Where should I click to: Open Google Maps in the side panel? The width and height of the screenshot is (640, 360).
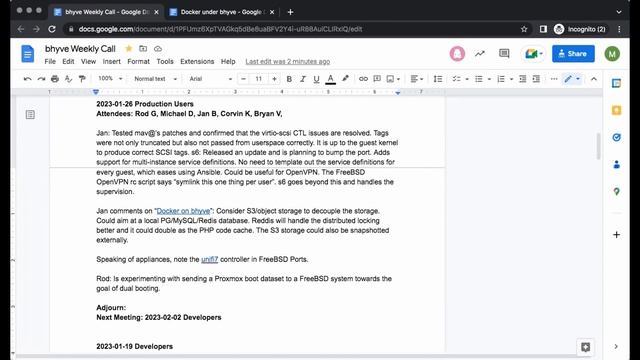616,191
